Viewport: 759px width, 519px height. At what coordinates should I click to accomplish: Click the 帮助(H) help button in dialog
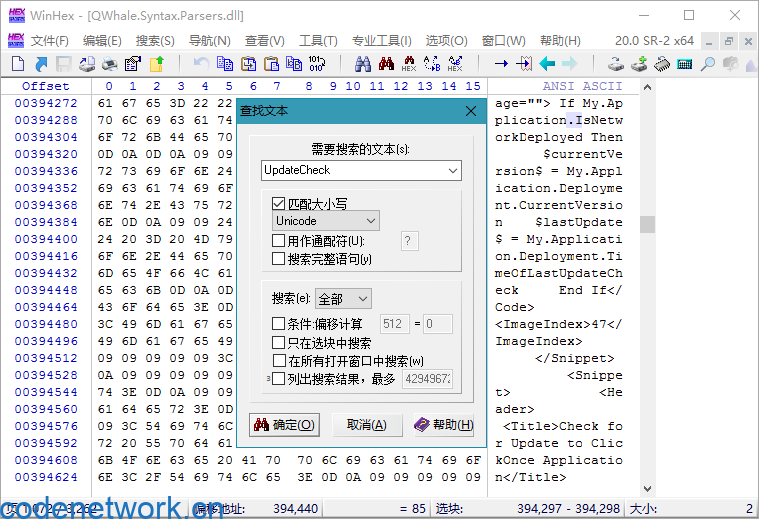point(443,425)
